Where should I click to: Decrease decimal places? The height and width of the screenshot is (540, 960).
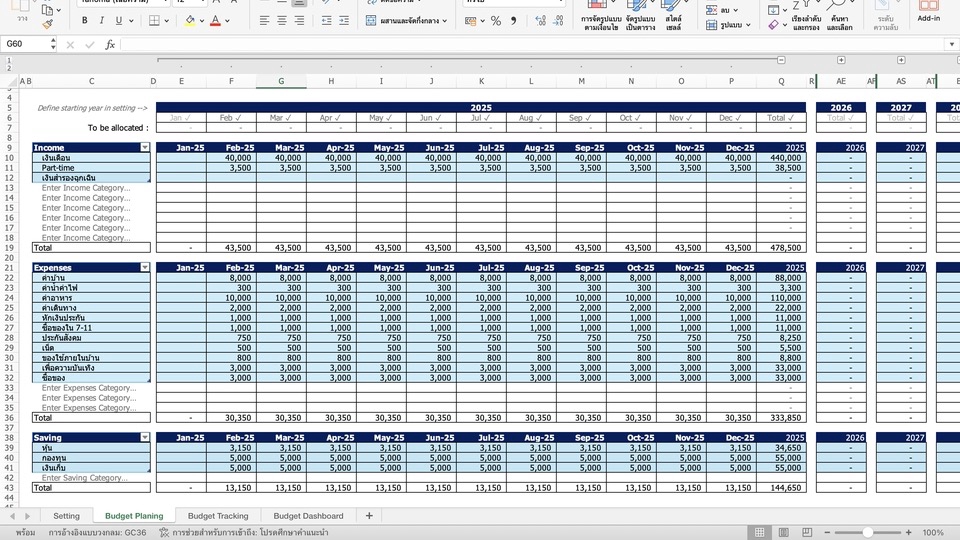pyautogui.click(x=558, y=20)
